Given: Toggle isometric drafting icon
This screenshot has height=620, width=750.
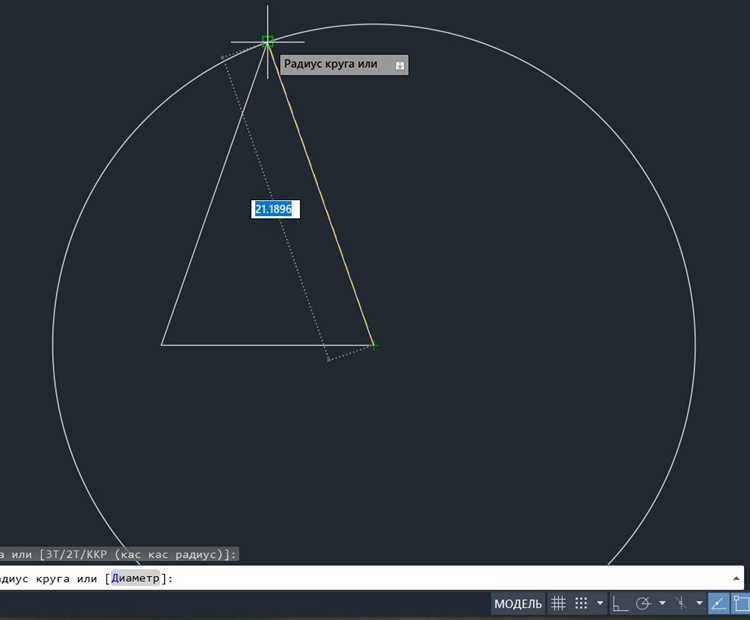Looking at the screenshot, I should [x=682, y=604].
